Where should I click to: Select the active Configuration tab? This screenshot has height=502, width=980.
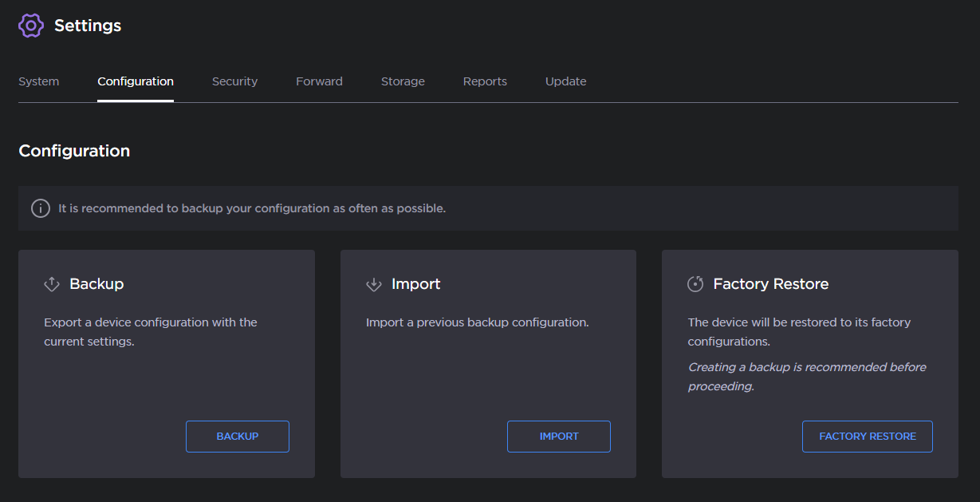point(135,81)
